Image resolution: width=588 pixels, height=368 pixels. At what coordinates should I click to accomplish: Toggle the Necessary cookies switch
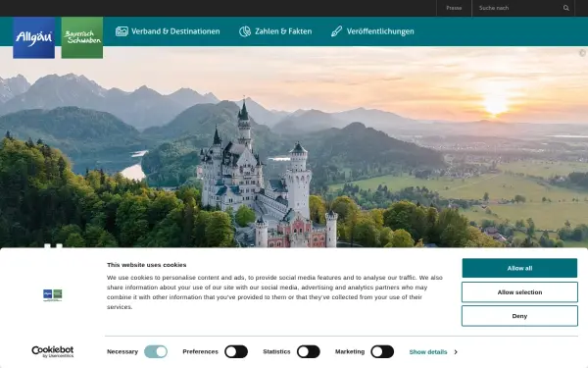[156, 352]
